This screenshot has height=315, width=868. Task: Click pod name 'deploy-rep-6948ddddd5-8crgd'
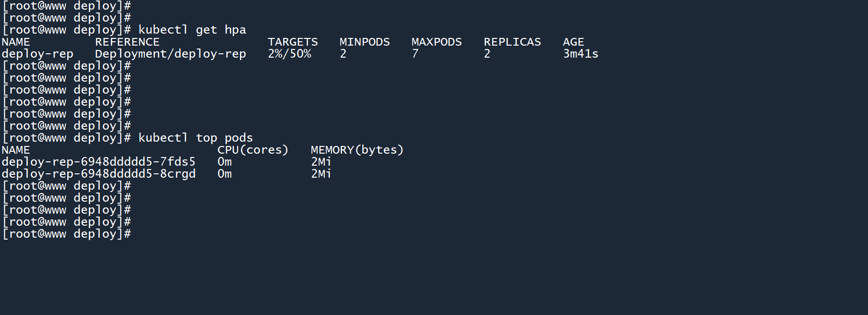tap(98, 174)
